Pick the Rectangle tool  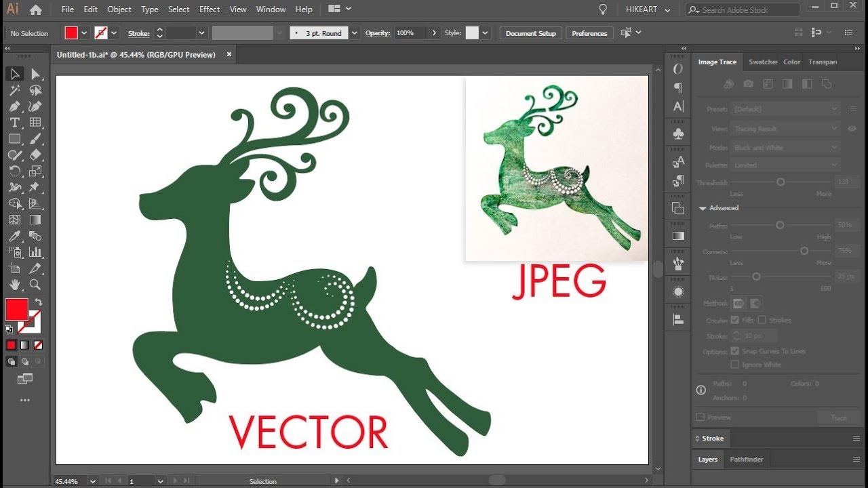click(14, 139)
